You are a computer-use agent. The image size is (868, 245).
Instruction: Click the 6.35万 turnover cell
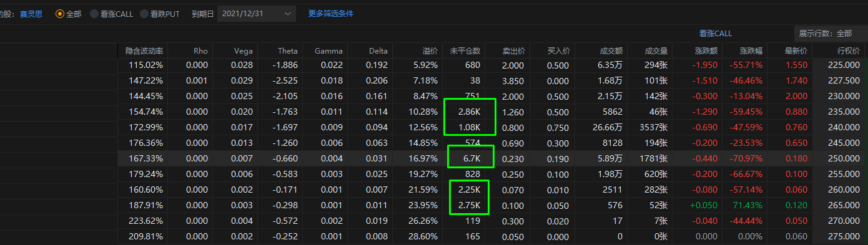611,65
